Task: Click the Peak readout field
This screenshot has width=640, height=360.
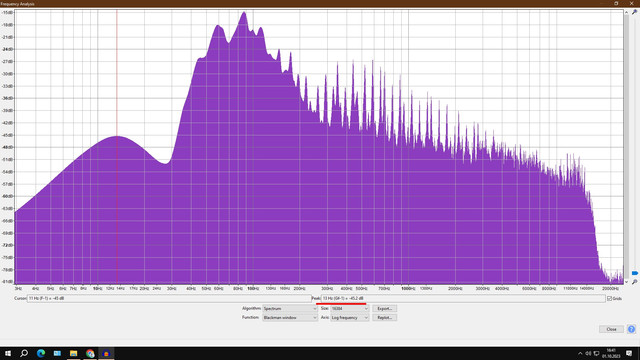Action: tap(463, 298)
